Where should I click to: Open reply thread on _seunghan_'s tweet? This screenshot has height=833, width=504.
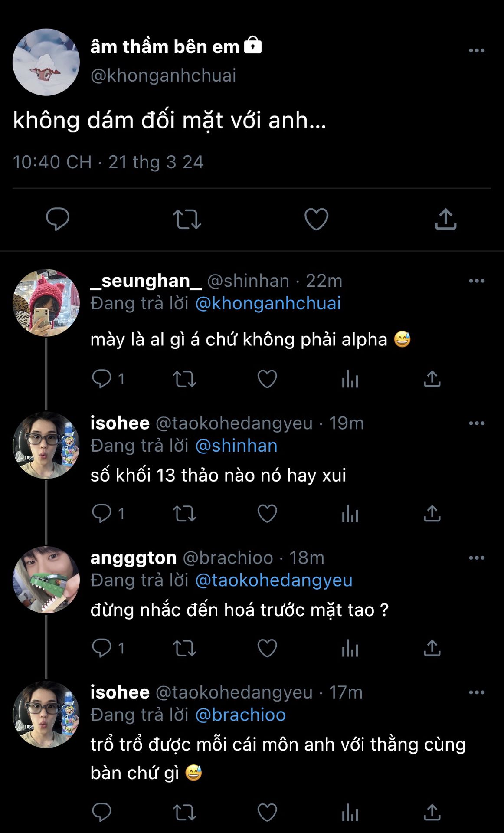(x=102, y=379)
